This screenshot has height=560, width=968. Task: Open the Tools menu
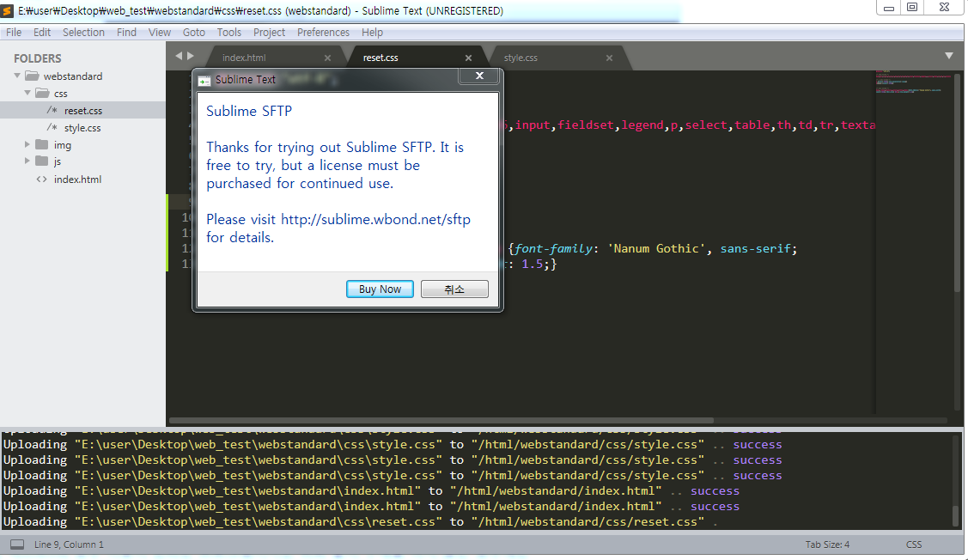click(229, 32)
